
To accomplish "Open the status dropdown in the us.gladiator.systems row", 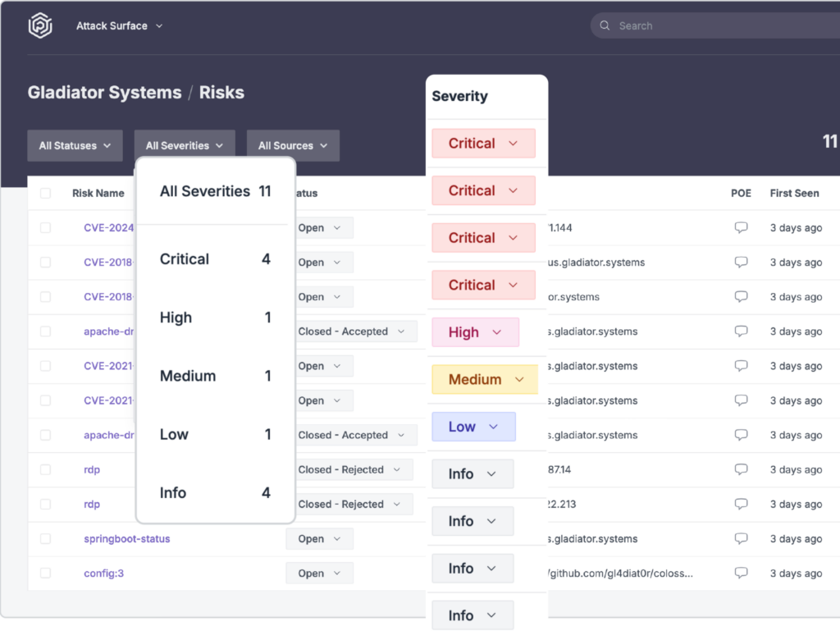I will [x=323, y=262].
